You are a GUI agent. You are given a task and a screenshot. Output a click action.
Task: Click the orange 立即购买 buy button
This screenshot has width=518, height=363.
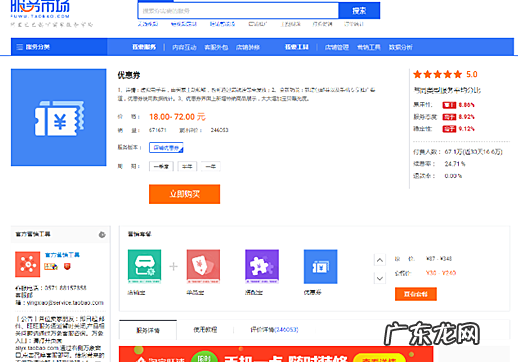click(184, 194)
